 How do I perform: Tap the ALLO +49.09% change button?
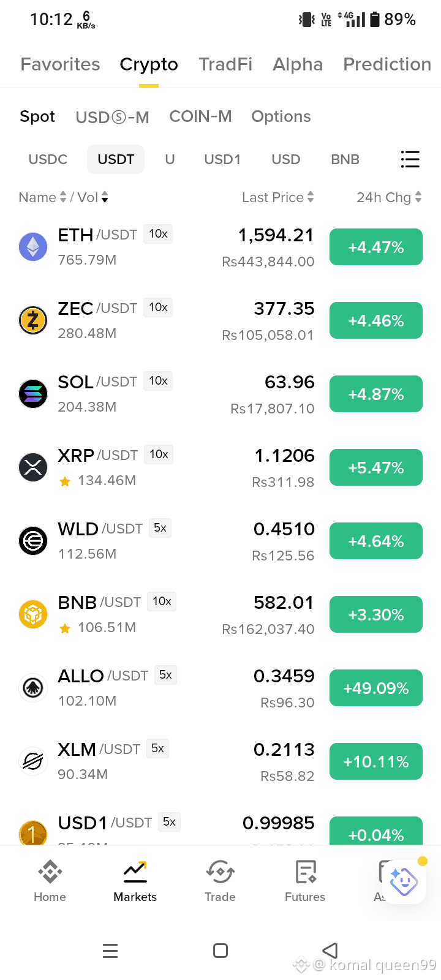[376, 688]
